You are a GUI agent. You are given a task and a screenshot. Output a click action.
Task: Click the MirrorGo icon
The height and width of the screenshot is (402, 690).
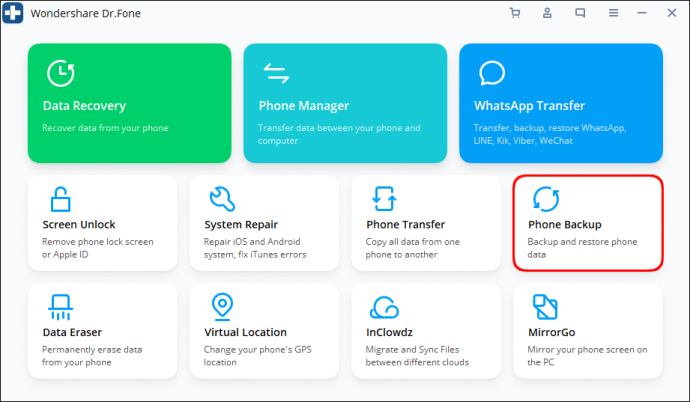click(x=545, y=307)
